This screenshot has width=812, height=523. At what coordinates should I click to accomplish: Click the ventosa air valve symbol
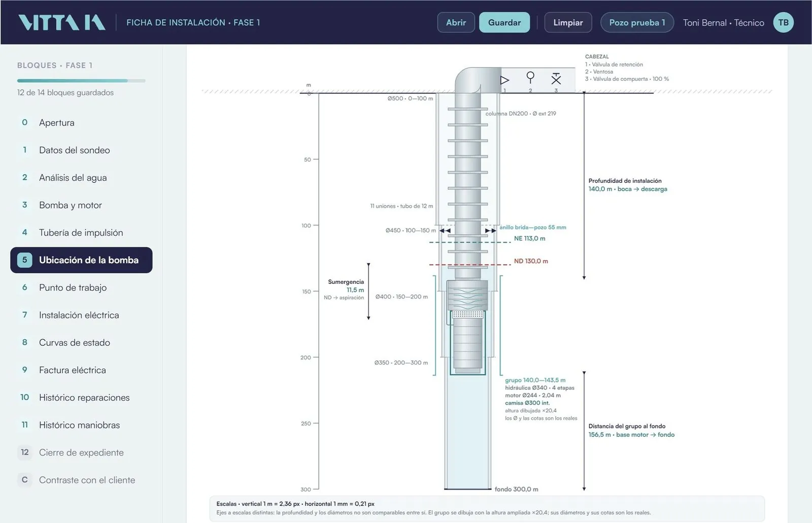coord(530,77)
